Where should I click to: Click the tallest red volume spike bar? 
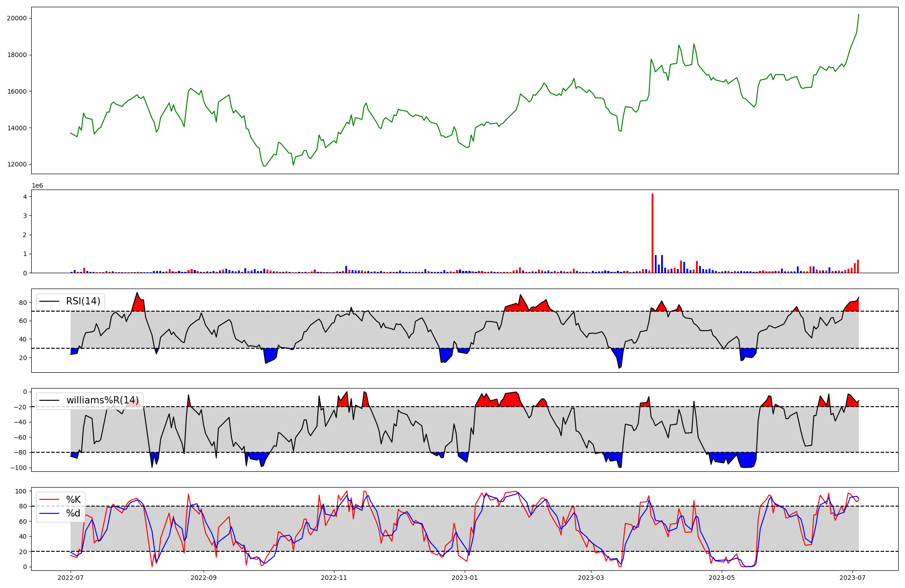click(x=652, y=233)
